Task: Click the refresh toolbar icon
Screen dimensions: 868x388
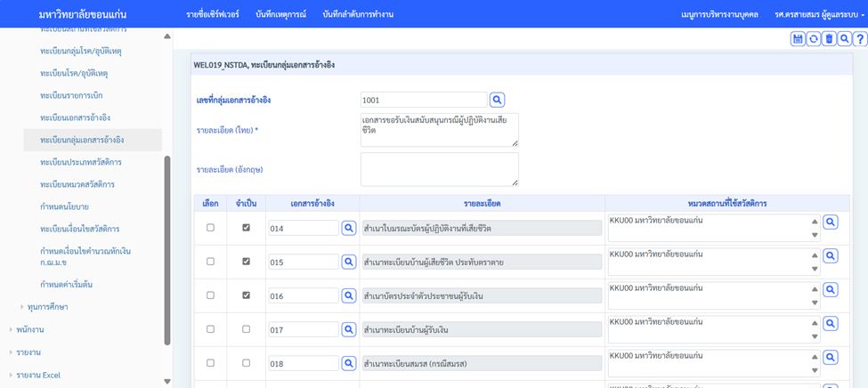Action: pos(814,38)
